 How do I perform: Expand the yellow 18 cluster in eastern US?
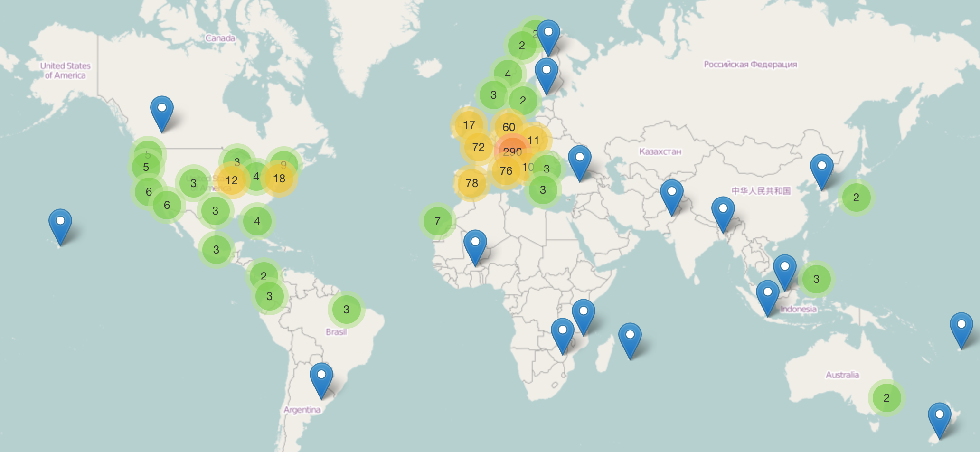tap(279, 179)
